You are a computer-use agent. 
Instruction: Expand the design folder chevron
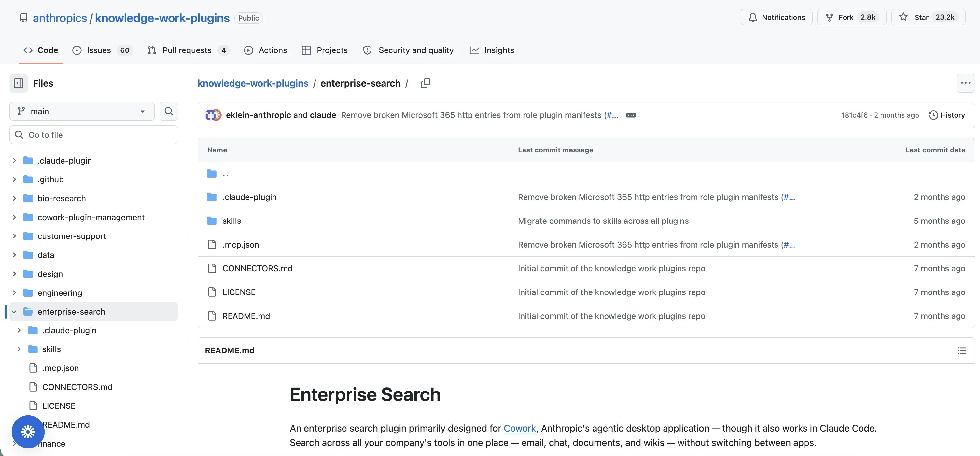point(14,274)
